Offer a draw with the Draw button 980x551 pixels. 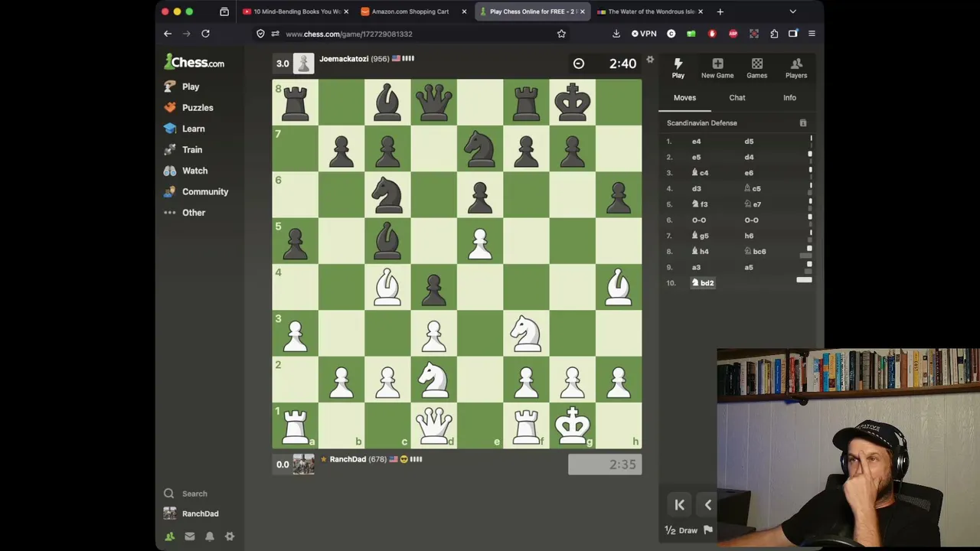[x=681, y=530]
